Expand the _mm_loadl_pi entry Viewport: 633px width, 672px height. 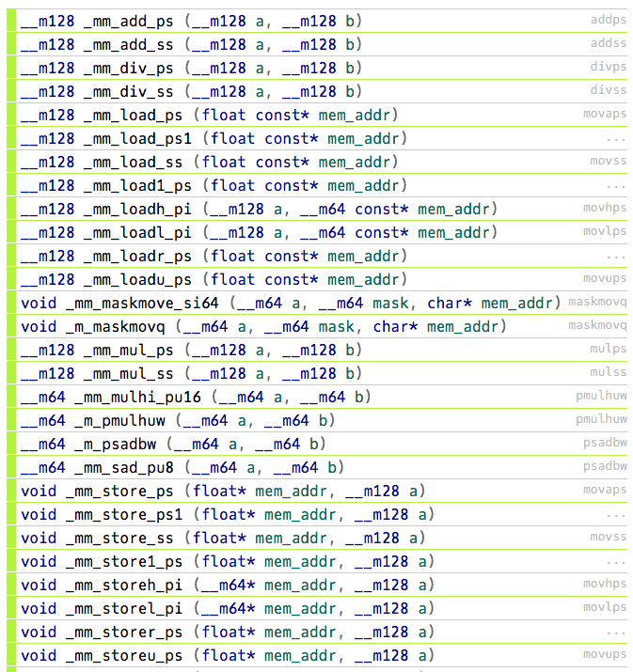click(317, 233)
